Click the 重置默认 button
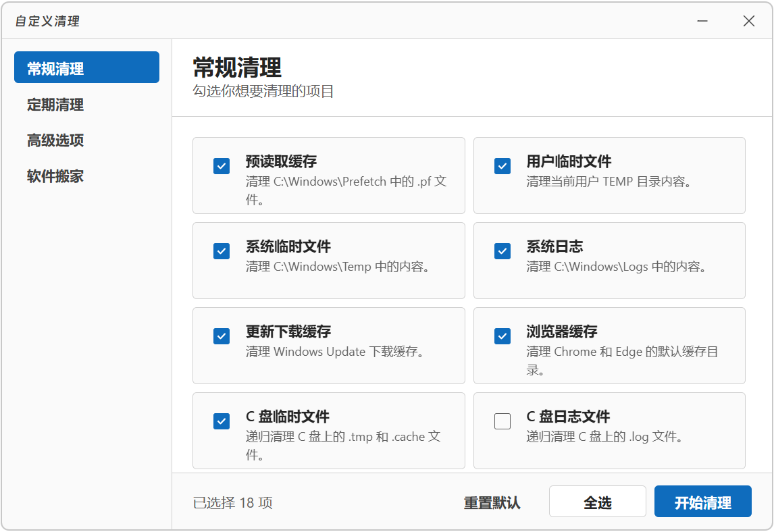The height and width of the screenshot is (532, 774). [x=492, y=502]
